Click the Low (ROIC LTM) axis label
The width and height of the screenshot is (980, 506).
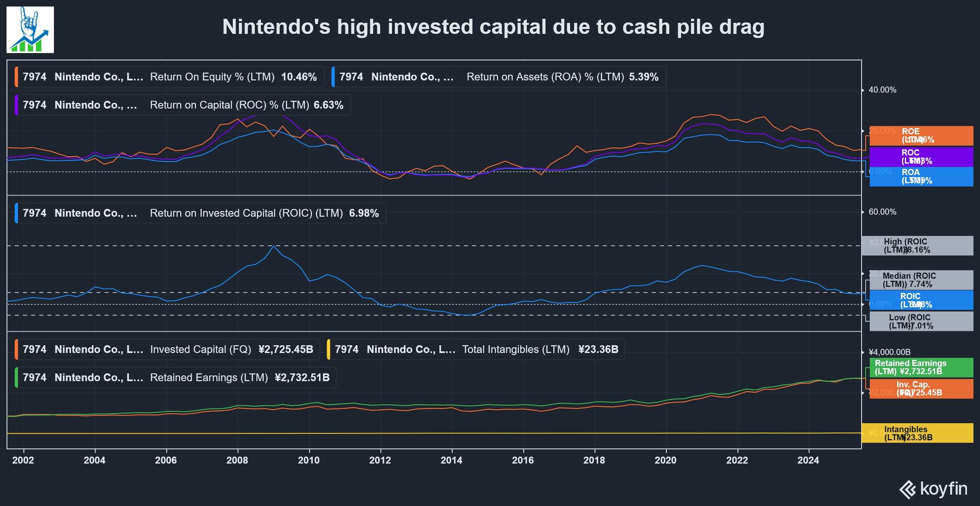(x=921, y=322)
